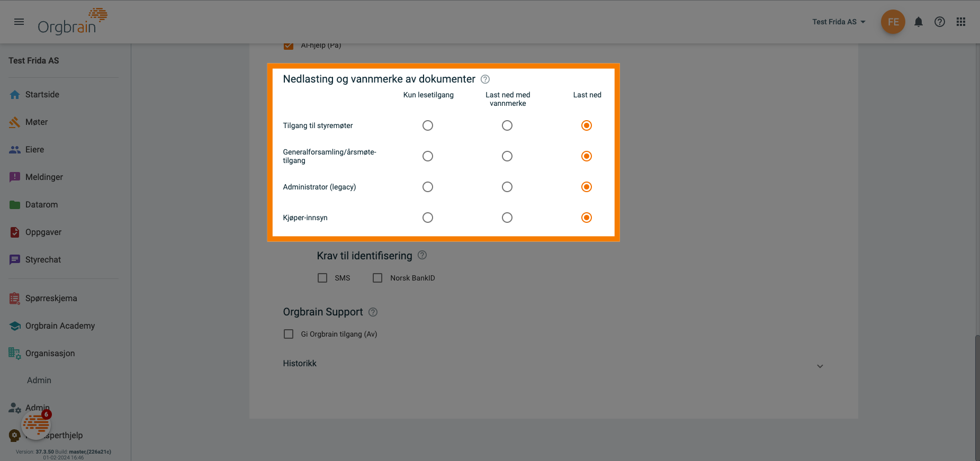Click help icon next to Krav til identifisering
The height and width of the screenshot is (461, 980).
pos(422,255)
